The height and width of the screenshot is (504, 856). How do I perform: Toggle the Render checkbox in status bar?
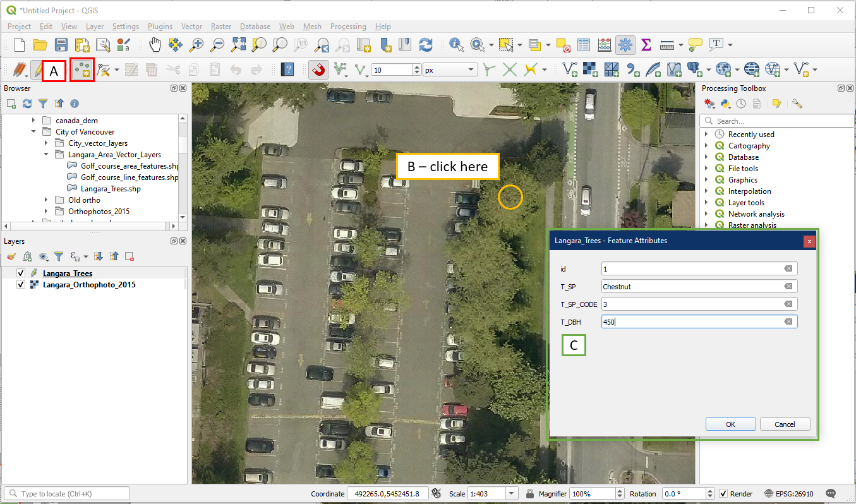click(723, 494)
